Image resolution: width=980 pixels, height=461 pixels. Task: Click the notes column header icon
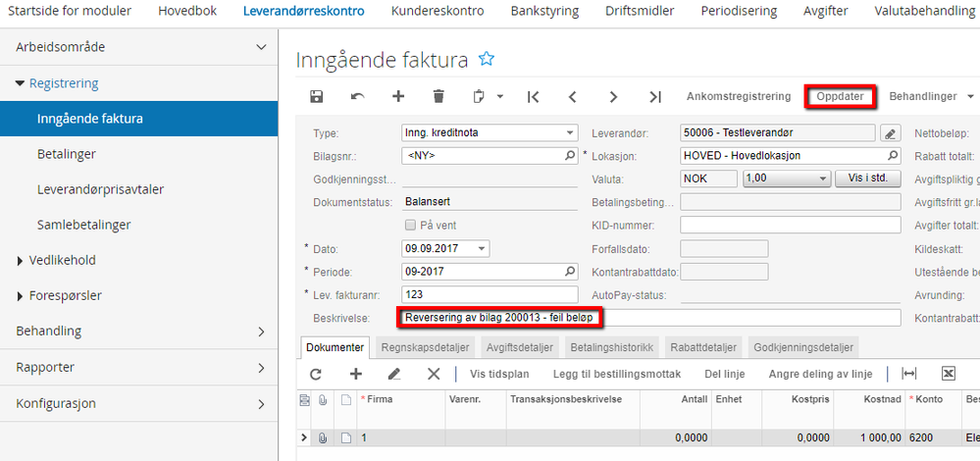click(345, 400)
